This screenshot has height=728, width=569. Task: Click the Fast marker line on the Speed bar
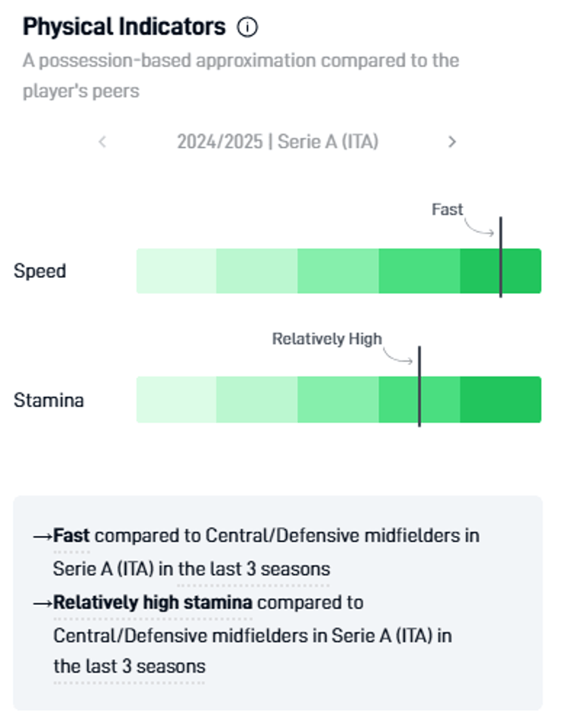[x=501, y=256]
